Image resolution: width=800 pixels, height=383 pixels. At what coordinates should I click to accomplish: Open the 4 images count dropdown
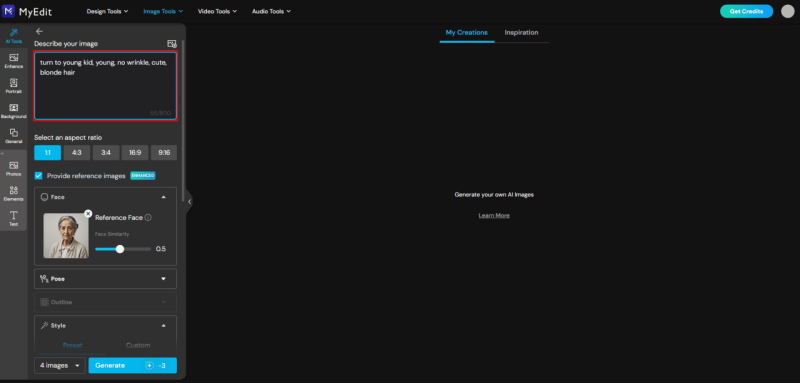pyautogui.click(x=60, y=365)
